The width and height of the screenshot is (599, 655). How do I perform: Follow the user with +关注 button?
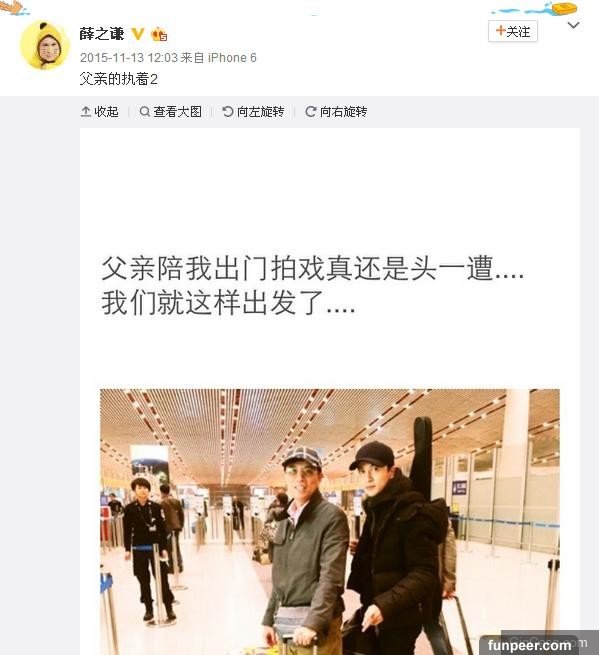(513, 31)
